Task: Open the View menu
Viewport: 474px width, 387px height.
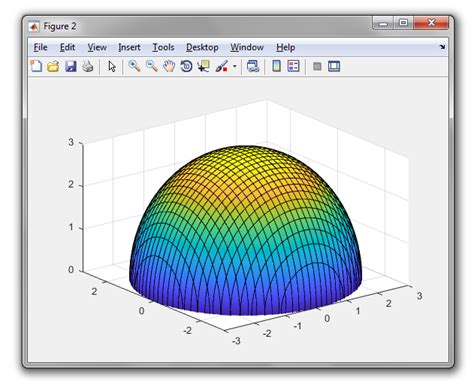Action: (x=97, y=47)
